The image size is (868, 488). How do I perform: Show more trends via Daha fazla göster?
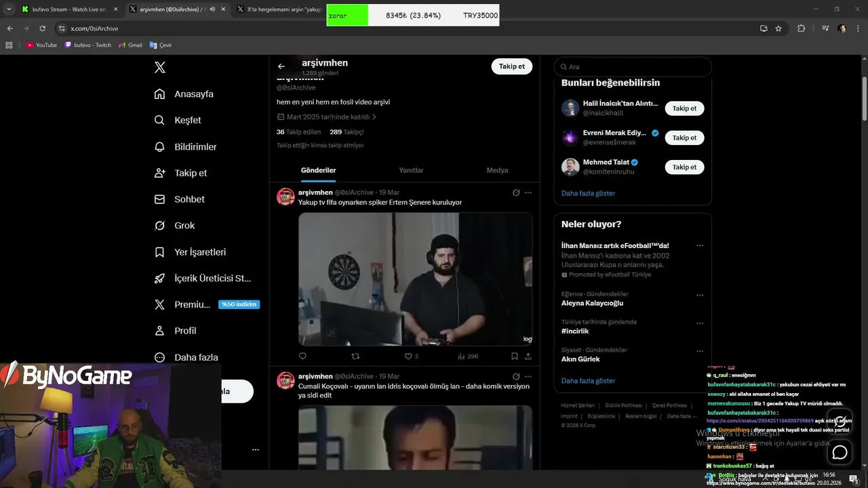pyautogui.click(x=588, y=381)
